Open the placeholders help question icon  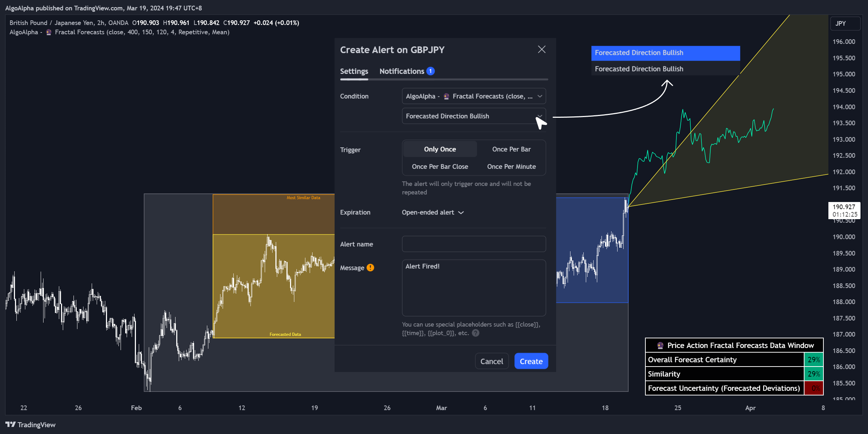(x=476, y=333)
